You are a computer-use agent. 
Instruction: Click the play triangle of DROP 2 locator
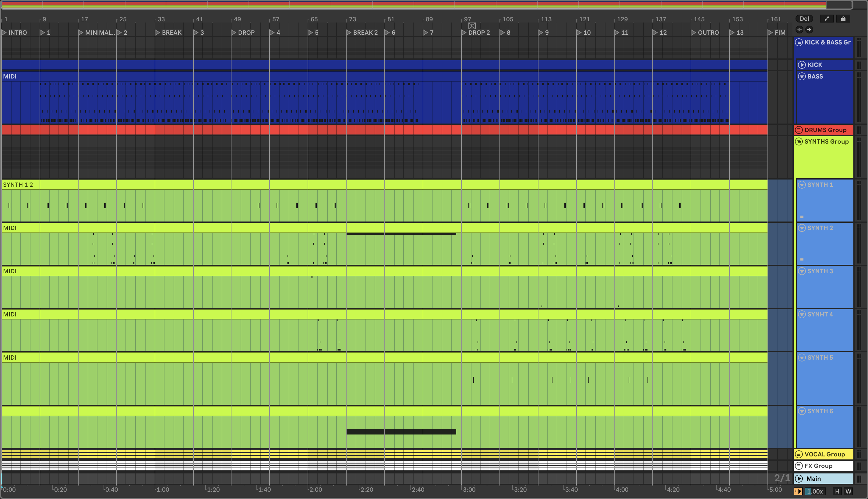tap(464, 33)
